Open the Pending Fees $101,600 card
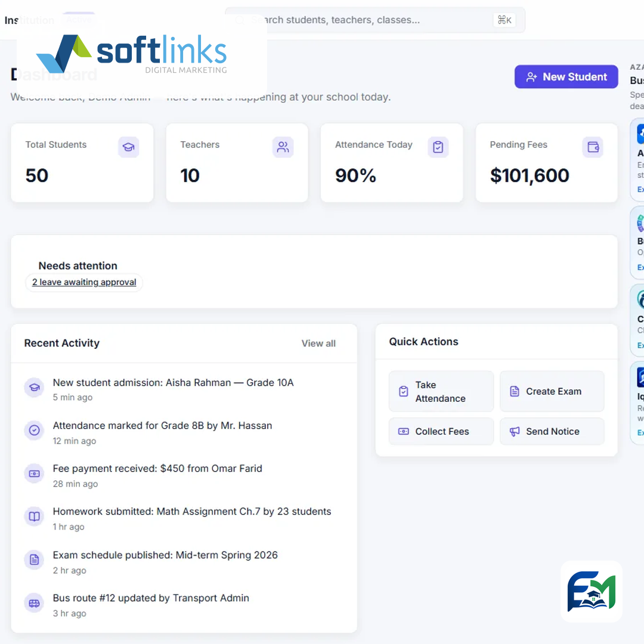 [x=547, y=163]
